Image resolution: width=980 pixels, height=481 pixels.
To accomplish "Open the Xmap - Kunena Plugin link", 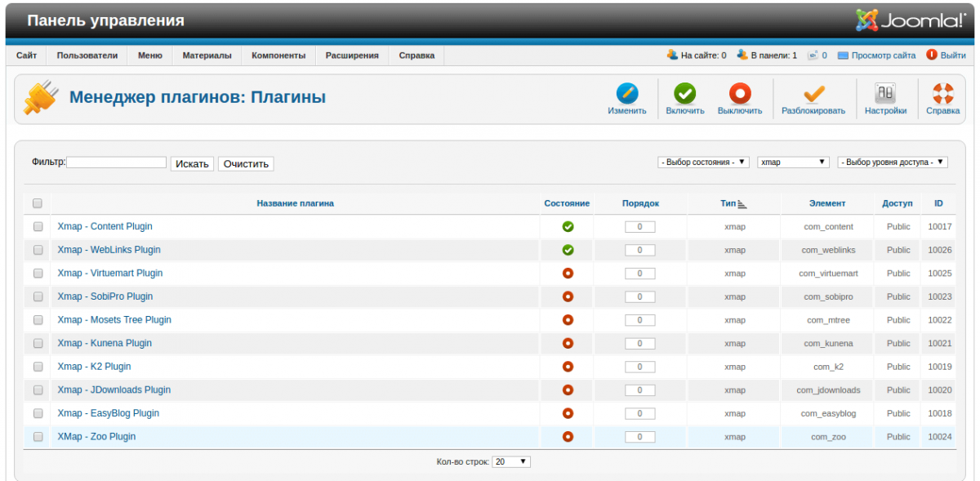I will [x=105, y=343].
